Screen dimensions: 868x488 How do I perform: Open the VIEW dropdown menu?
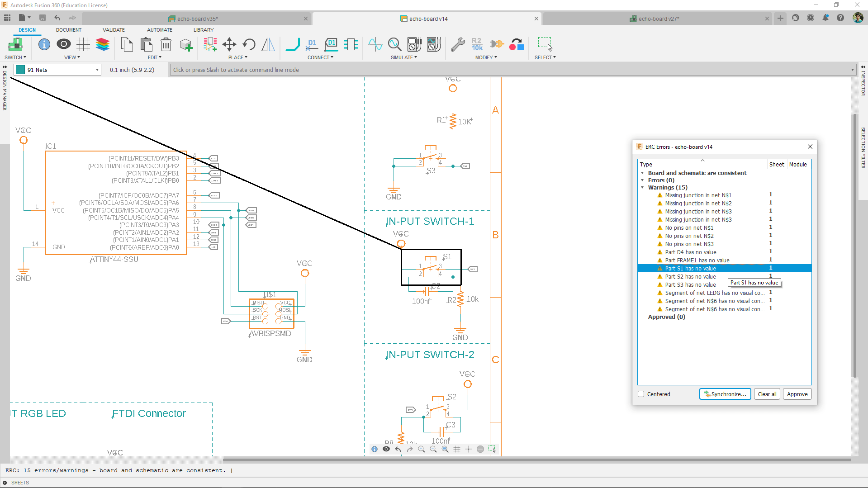(72, 57)
